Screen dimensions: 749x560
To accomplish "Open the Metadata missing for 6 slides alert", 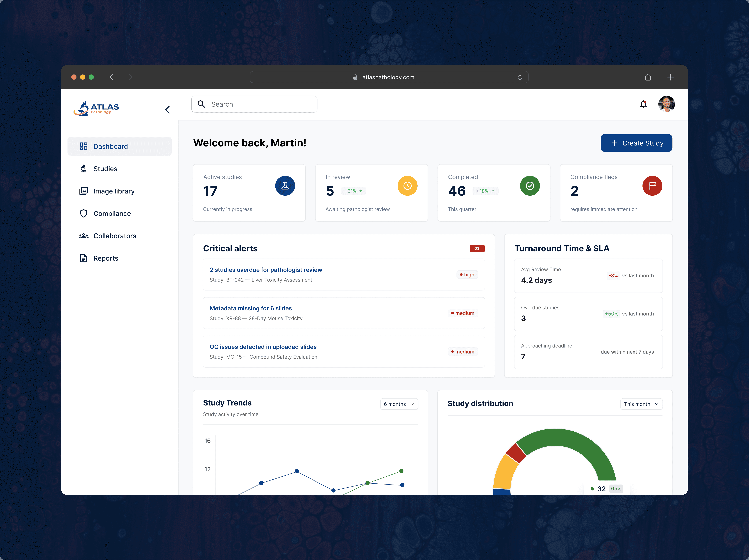I will [x=251, y=308].
